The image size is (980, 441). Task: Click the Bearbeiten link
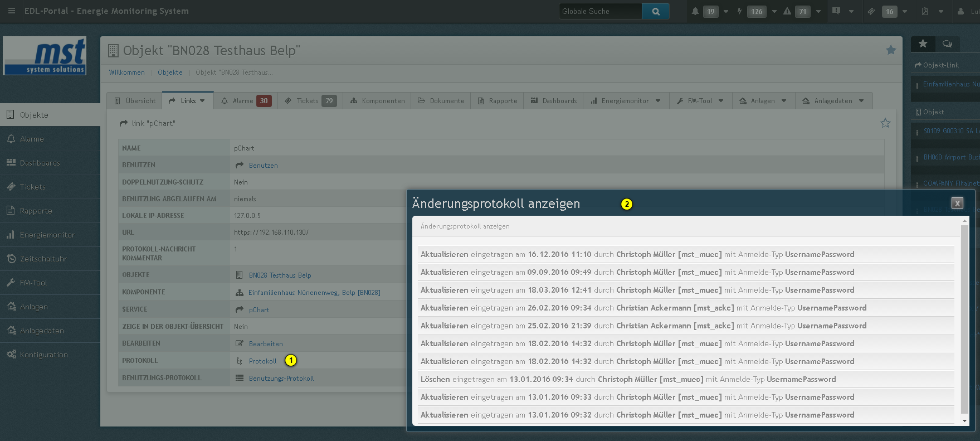pos(266,344)
